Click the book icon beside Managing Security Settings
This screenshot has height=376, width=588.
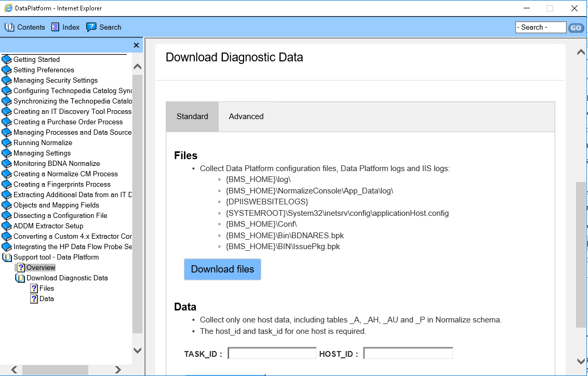point(7,81)
